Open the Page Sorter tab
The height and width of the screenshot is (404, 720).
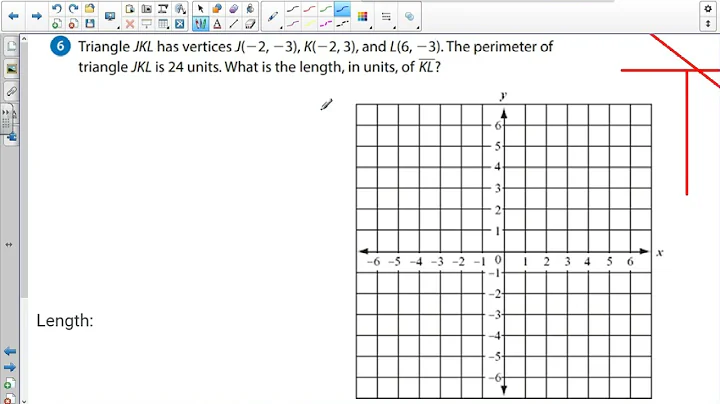[11, 46]
